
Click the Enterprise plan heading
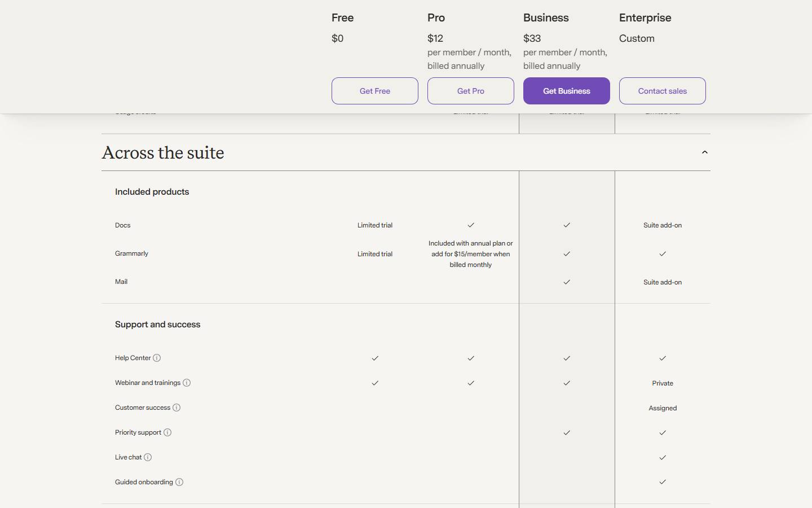[645, 17]
